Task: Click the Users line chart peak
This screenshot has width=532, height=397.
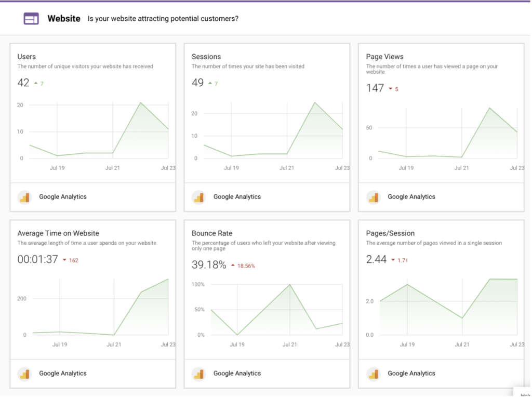Action: pos(140,102)
